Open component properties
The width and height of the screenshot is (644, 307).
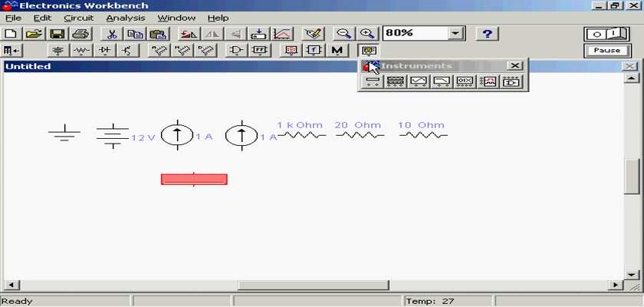click(x=313, y=34)
